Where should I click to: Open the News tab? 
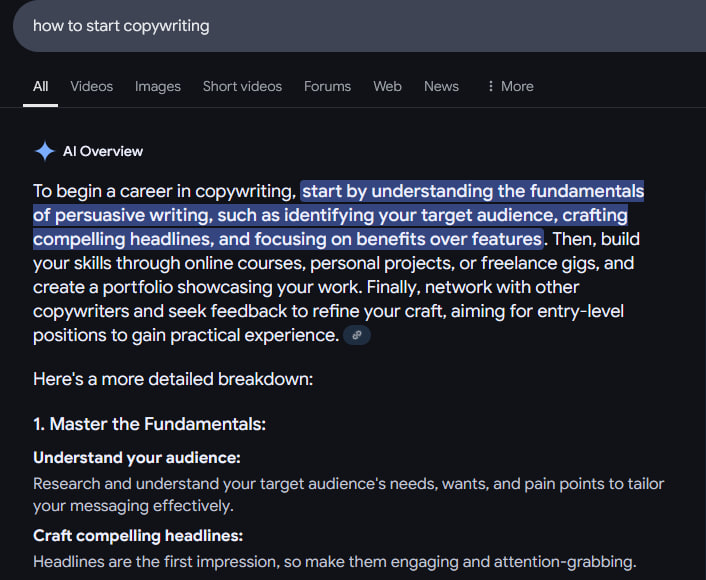coord(441,86)
